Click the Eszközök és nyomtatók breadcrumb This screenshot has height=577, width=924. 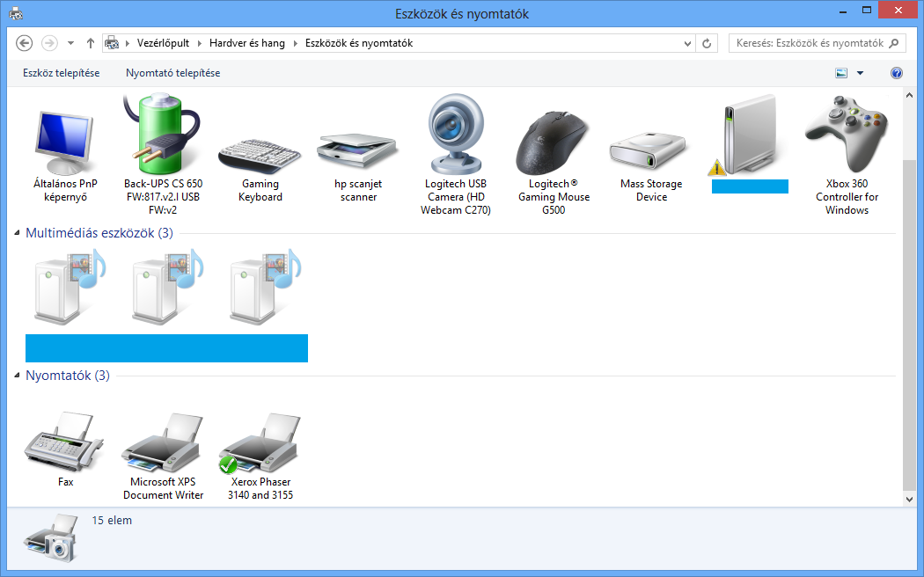click(359, 43)
